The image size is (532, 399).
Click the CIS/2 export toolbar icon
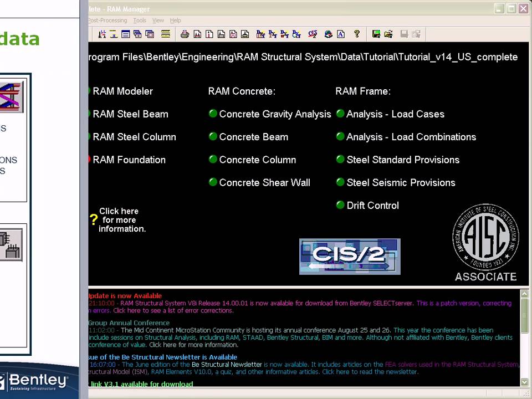pyautogui.click(x=313, y=34)
